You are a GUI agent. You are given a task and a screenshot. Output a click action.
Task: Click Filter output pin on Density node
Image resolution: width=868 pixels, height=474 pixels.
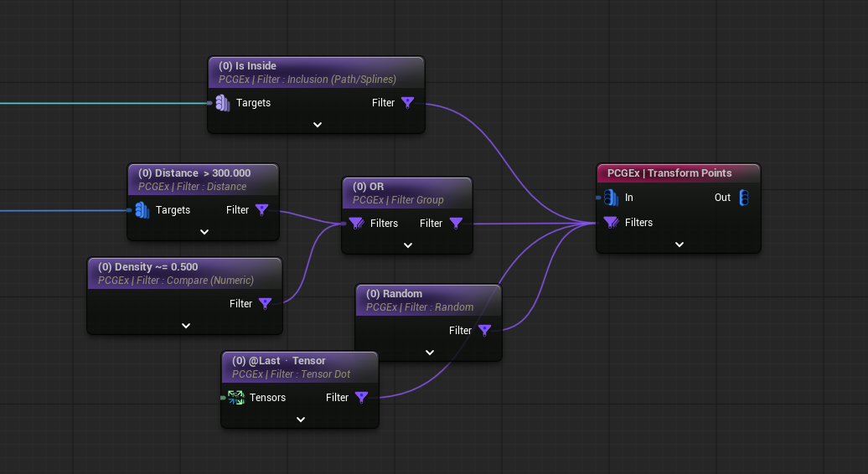266,304
